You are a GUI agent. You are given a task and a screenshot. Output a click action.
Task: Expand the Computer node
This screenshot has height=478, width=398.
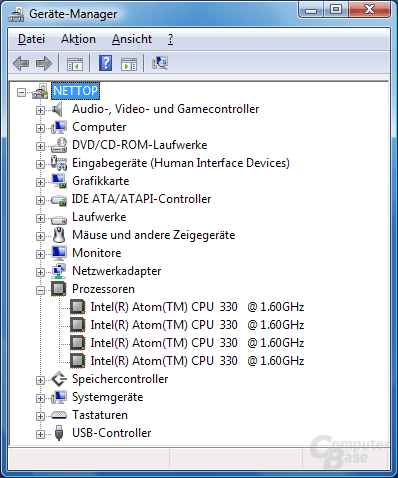40,128
